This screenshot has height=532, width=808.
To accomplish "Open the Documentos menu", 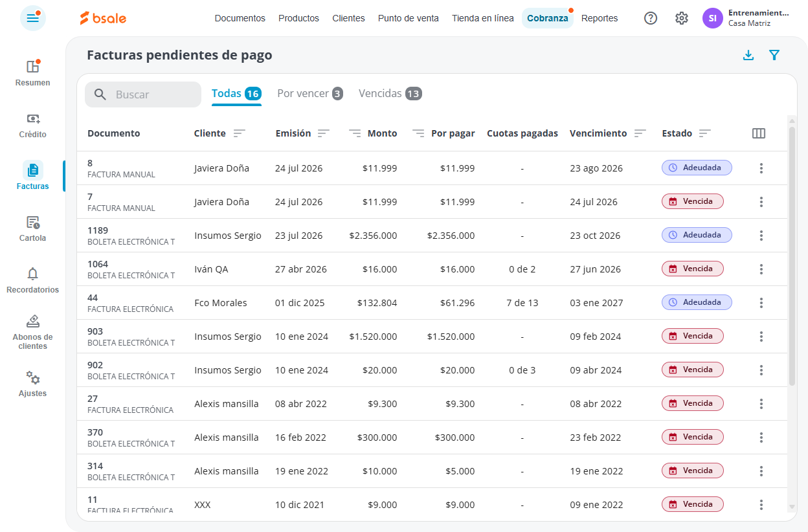I will pos(240,18).
